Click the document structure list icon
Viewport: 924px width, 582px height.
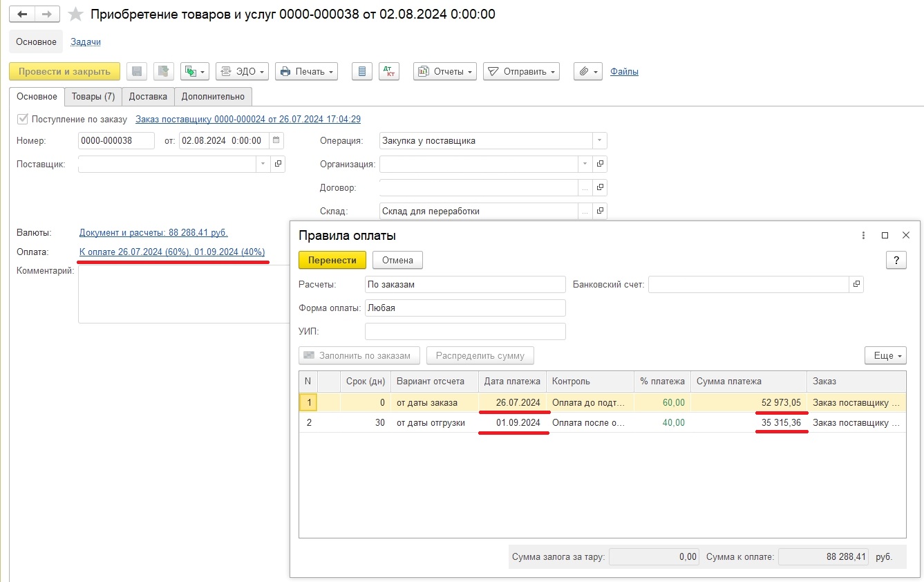pos(362,71)
